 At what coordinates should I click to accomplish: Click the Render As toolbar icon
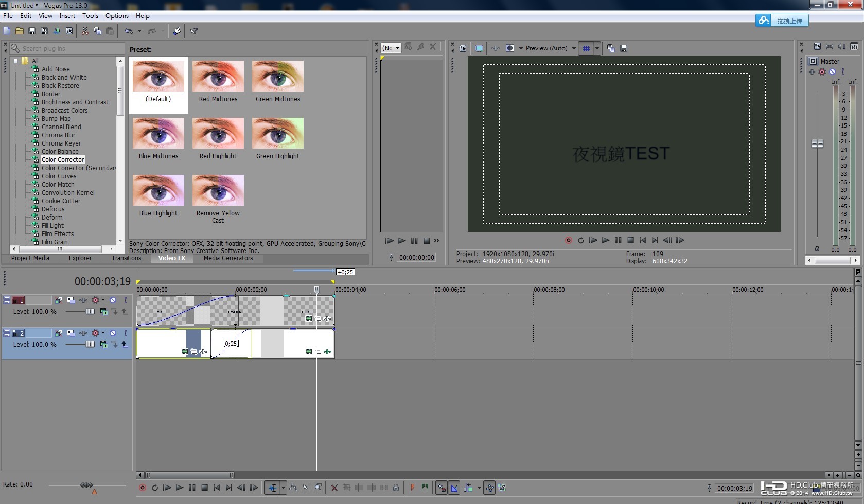click(x=57, y=31)
